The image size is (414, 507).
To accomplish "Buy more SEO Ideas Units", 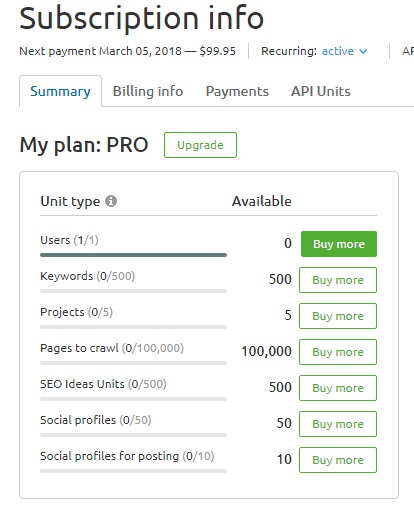I will [x=338, y=388].
